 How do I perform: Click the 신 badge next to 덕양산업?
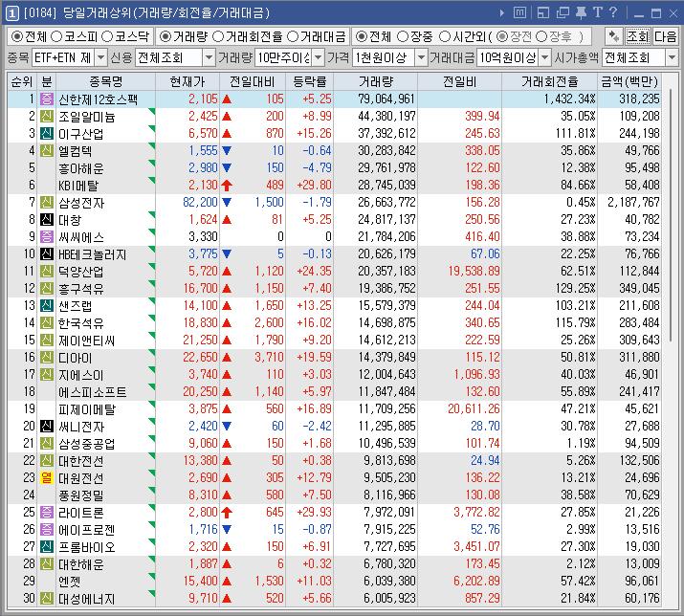tap(47, 271)
